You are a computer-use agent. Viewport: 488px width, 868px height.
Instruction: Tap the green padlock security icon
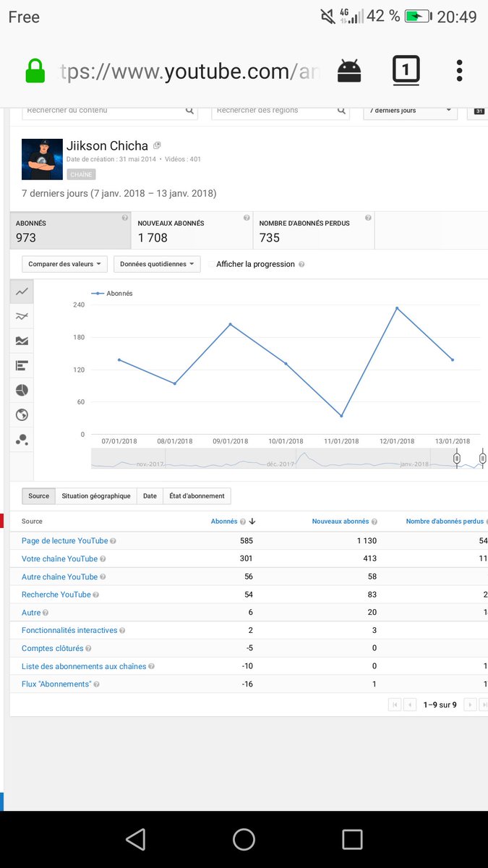pos(35,71)
